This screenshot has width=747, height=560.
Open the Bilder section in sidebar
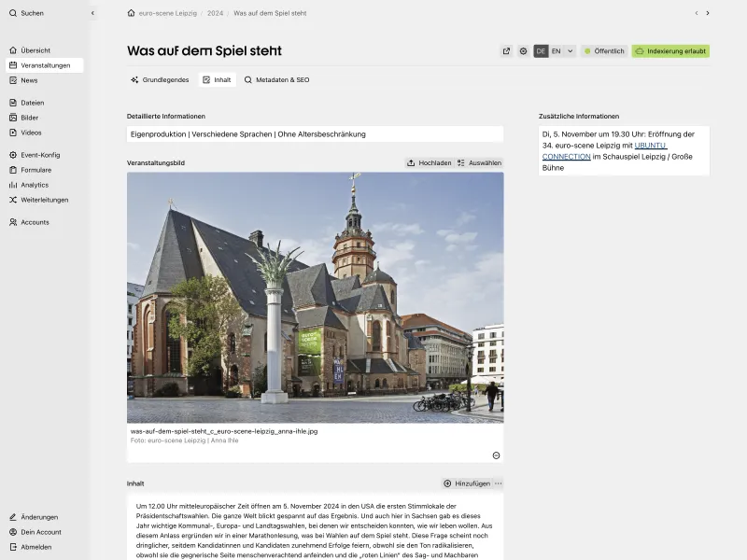pyautogui.click(x=30, y=117)
